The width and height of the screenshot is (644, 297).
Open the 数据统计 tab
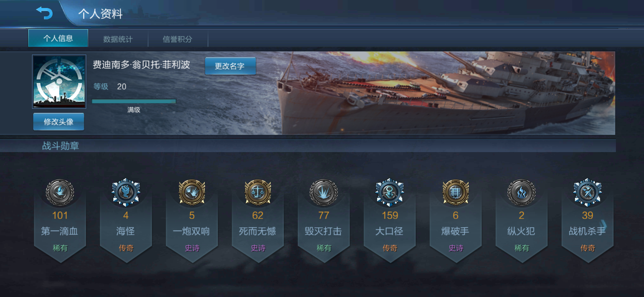(x=118, y=39)
